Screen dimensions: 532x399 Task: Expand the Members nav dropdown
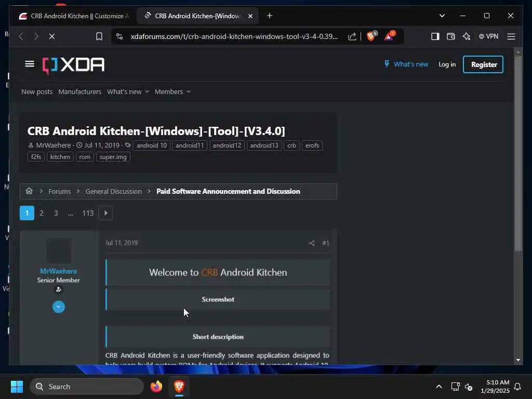pos(189,91)
